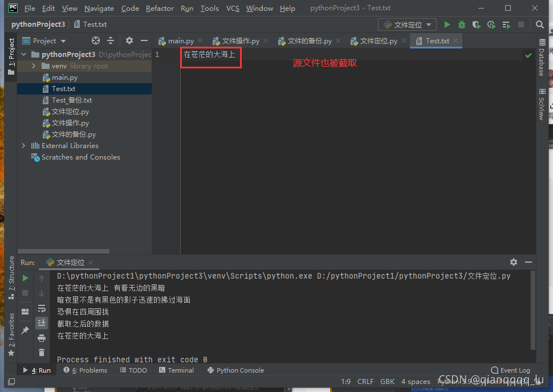Click the down-arrow stack trace icon
This screenshot has height=392, width=553.
click(x=42, y=293)
